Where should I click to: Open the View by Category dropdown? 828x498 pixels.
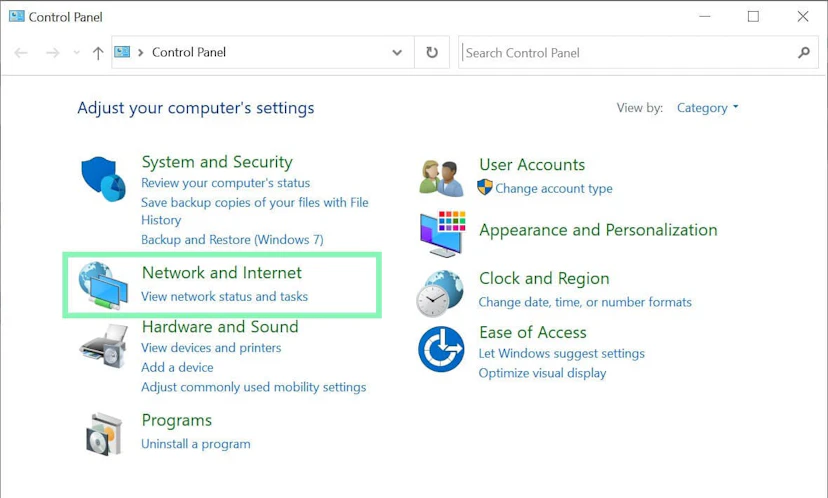pyautogui.click(x=707, y=108)
